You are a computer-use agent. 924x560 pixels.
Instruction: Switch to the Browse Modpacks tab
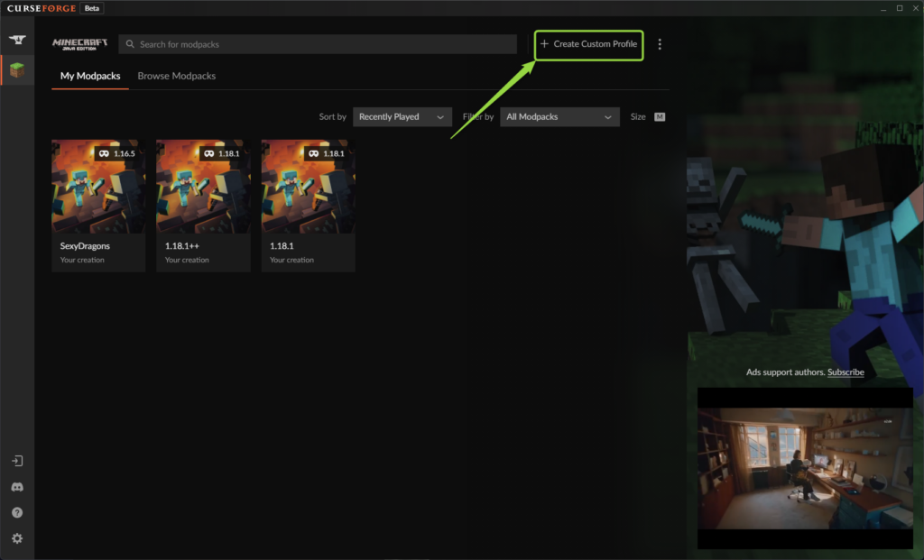(x=177, y=76)
